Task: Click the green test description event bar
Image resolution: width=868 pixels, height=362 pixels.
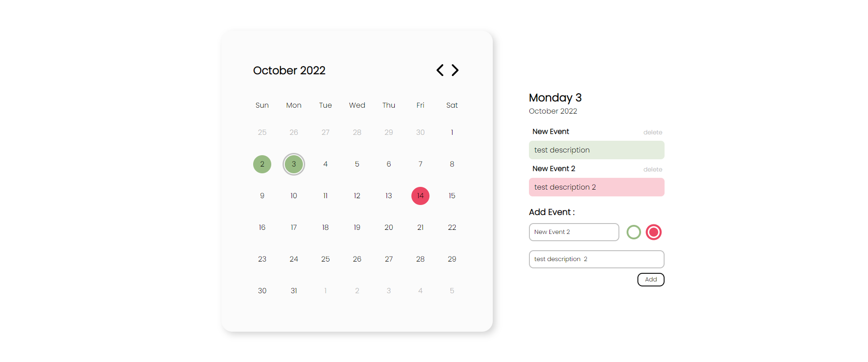Action: click(x=596, y=150)
